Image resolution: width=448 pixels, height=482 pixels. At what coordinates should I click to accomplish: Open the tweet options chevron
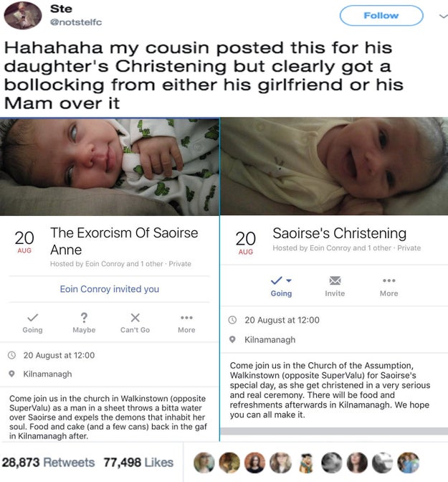(439, 16)
